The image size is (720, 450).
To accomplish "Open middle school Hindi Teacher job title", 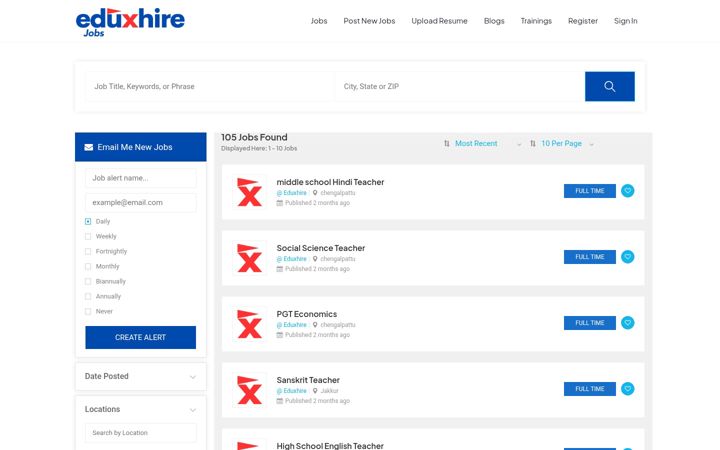I will 330,182.
